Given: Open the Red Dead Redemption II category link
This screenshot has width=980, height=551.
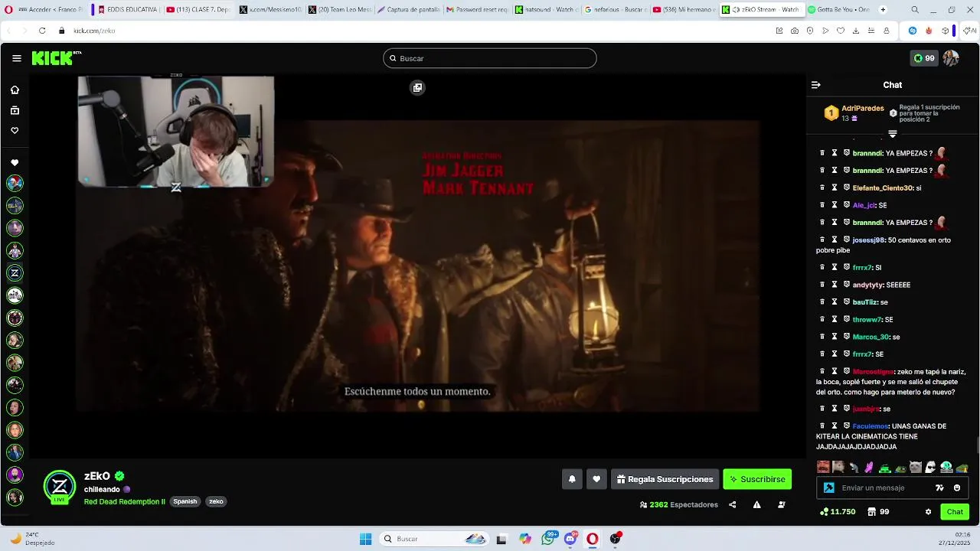Looking at the screenshot, I should [125, 502].
